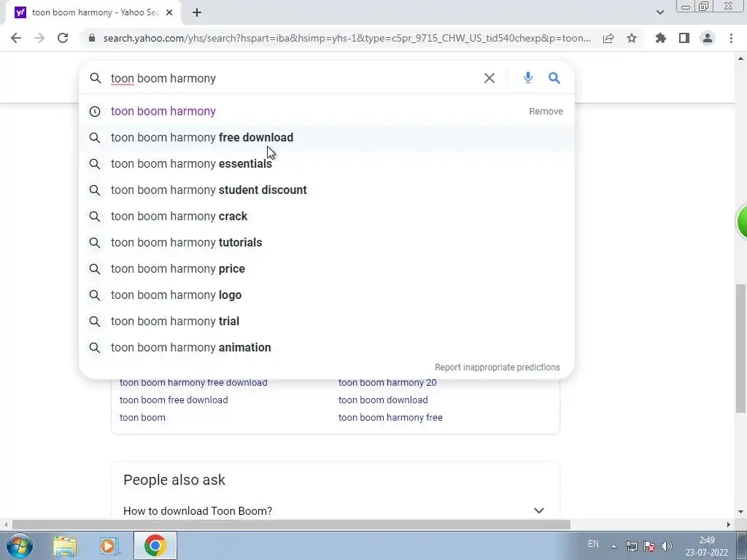
Task: View site security lock info
Action: (91, 38)
